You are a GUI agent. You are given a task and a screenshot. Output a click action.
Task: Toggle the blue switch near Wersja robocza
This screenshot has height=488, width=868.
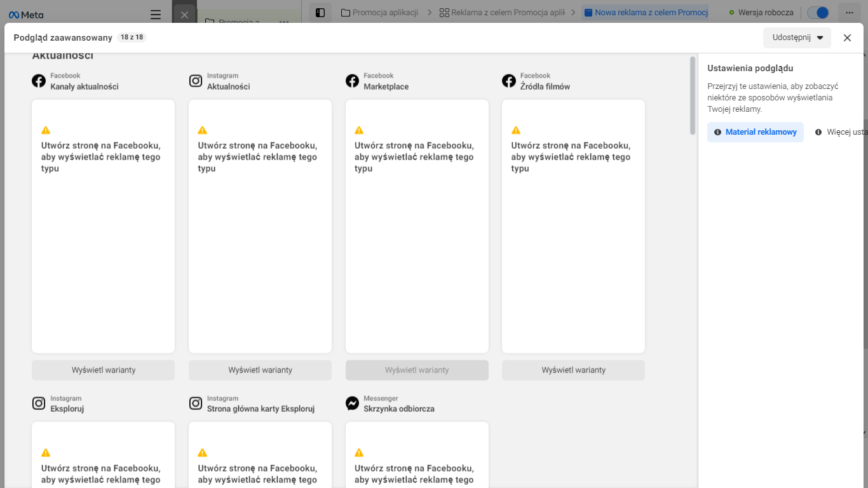818,13
